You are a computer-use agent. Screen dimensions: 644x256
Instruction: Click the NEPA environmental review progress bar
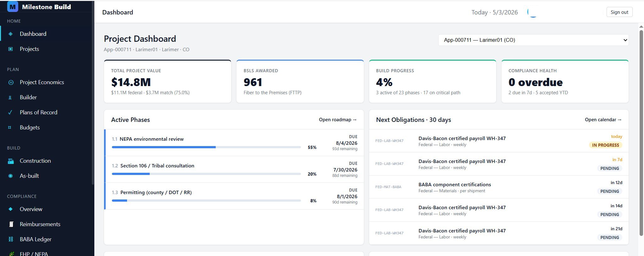click(x=206, y=147)
